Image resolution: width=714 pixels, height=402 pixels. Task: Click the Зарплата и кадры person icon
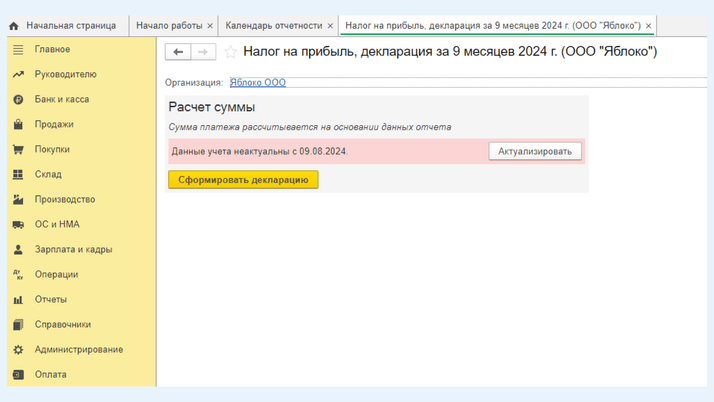coord(18,249)
